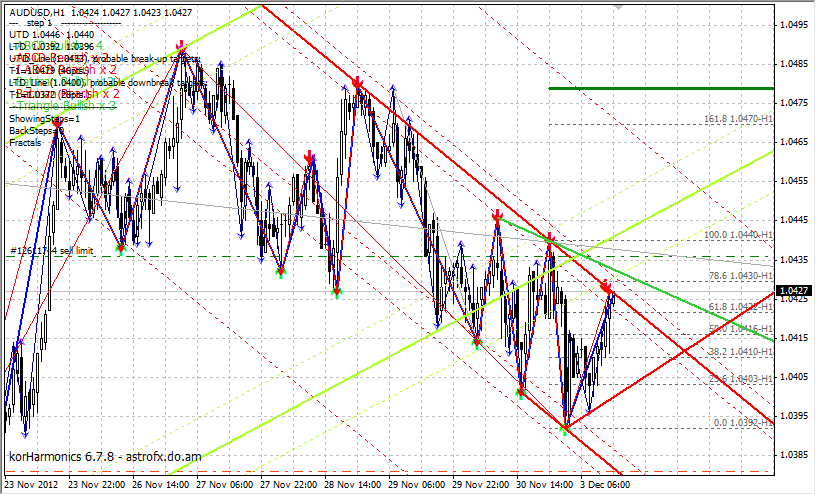816x495 pixels.
Task: Click the 50.0 Fibonacci level label
Action: (x=741, y=329)
